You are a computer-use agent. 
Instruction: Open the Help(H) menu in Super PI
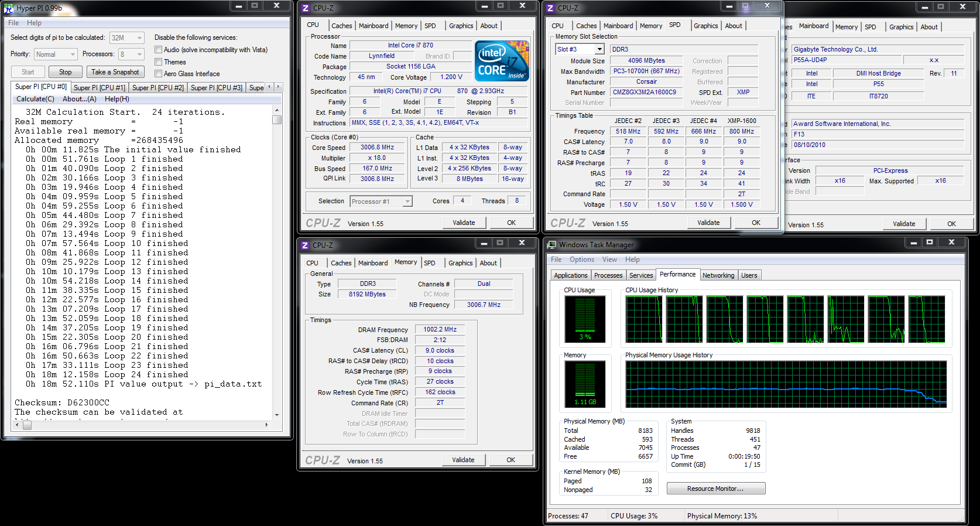[117, 99]
